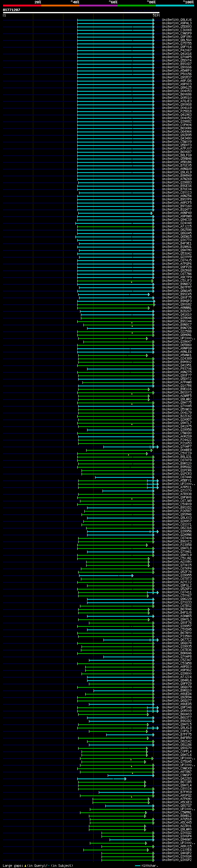Image resolution: width=197 pixels, height=868 pixels.
Task: Select the UniRef100_B8LQ31 label
Action: [x=177, y=457]
